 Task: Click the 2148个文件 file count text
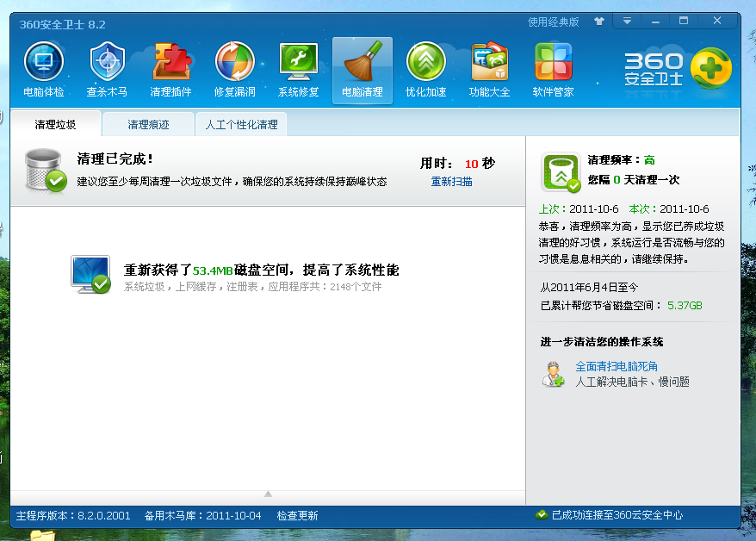[356, 287]
